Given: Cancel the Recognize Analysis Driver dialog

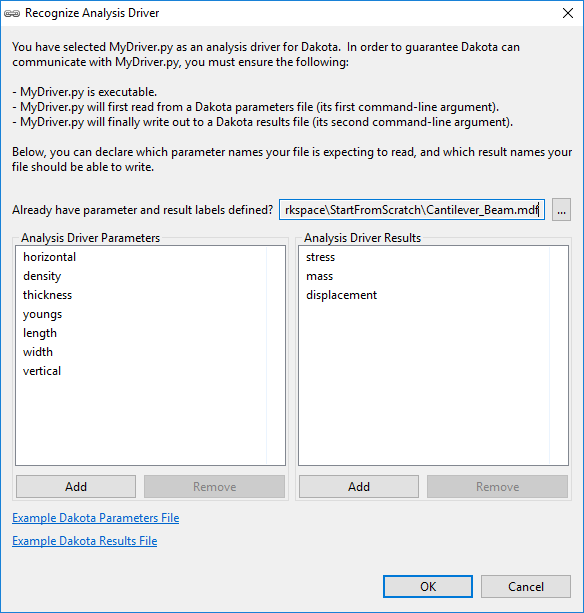Looking at the screenshot, I should [526, 586].
